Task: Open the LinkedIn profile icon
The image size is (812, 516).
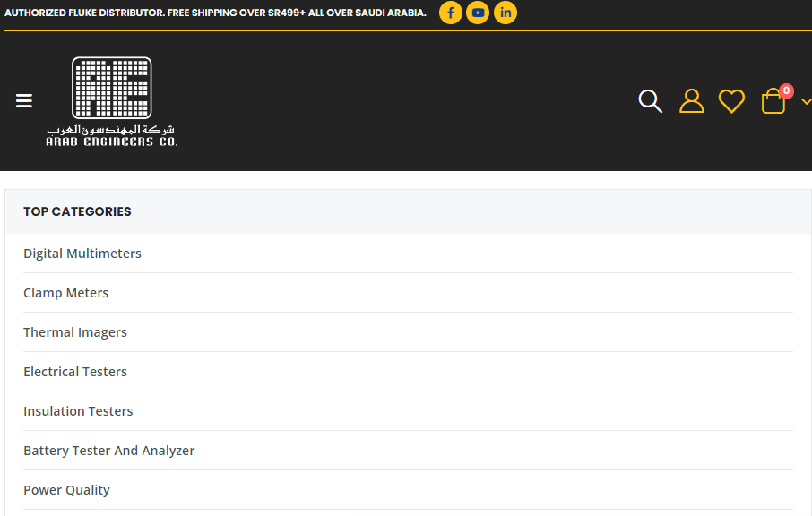Action: (x=505, y=13)
